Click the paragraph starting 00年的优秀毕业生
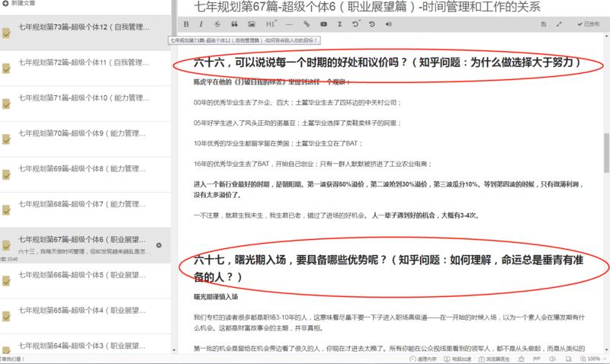The image size is (610, 364). [297, 103]
